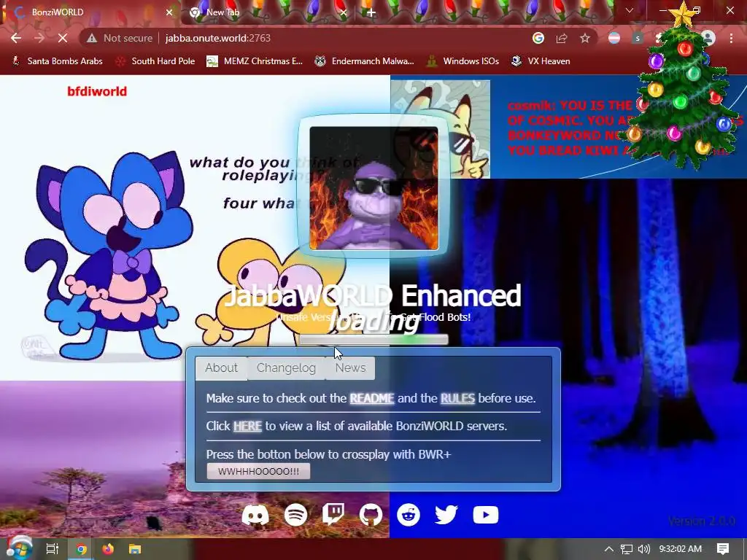This screenshot has width=747, height=560.
Task: Bookmark this page with the star icon
Action: 585,38
